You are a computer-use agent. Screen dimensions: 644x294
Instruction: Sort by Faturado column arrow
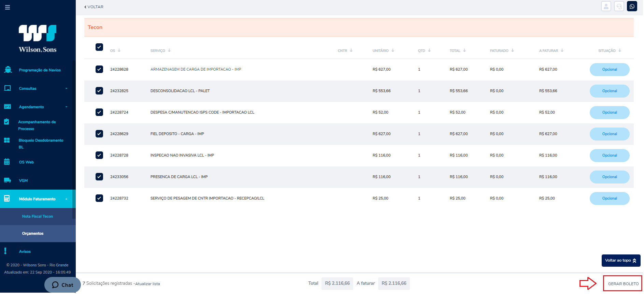[513, 50]
